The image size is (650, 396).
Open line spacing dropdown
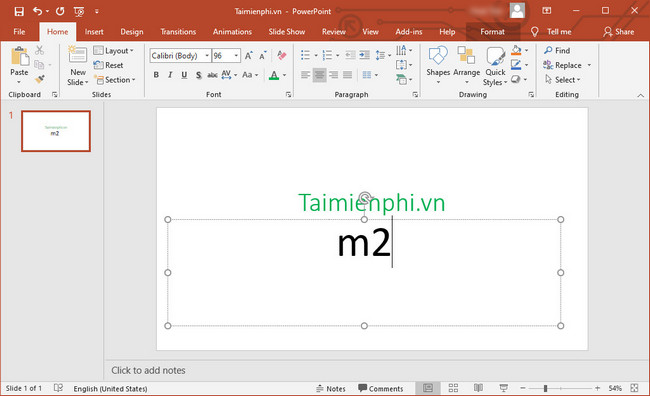point(383,55)
